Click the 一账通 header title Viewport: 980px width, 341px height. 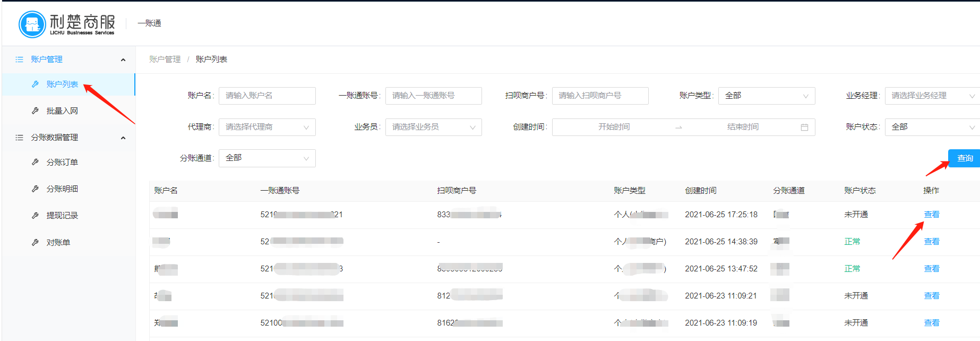tap(149, 23)
